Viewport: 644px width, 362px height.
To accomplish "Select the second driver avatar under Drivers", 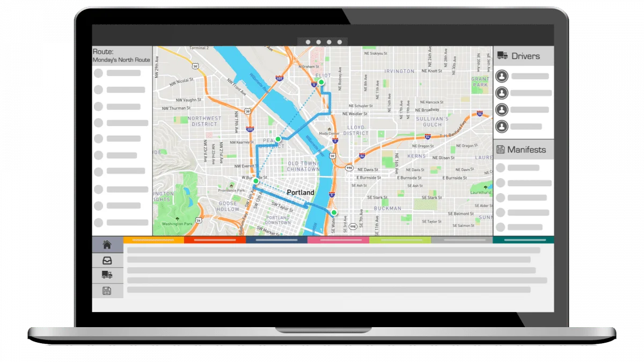I will [x=502, y=93].
